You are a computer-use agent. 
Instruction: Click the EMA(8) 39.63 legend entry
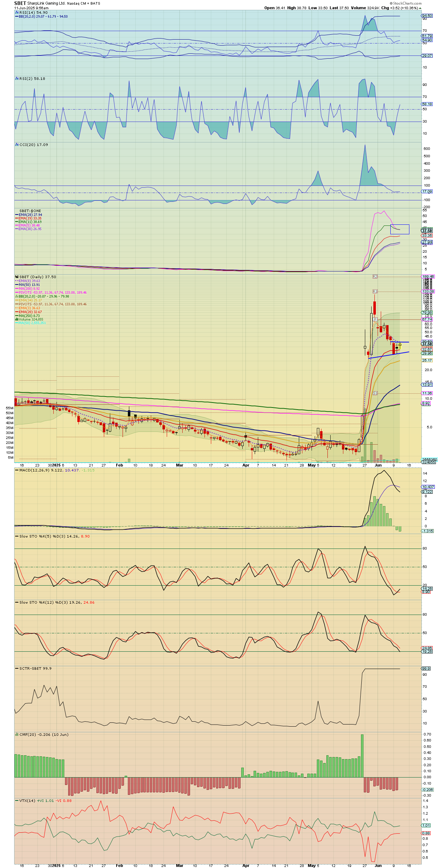28,281
